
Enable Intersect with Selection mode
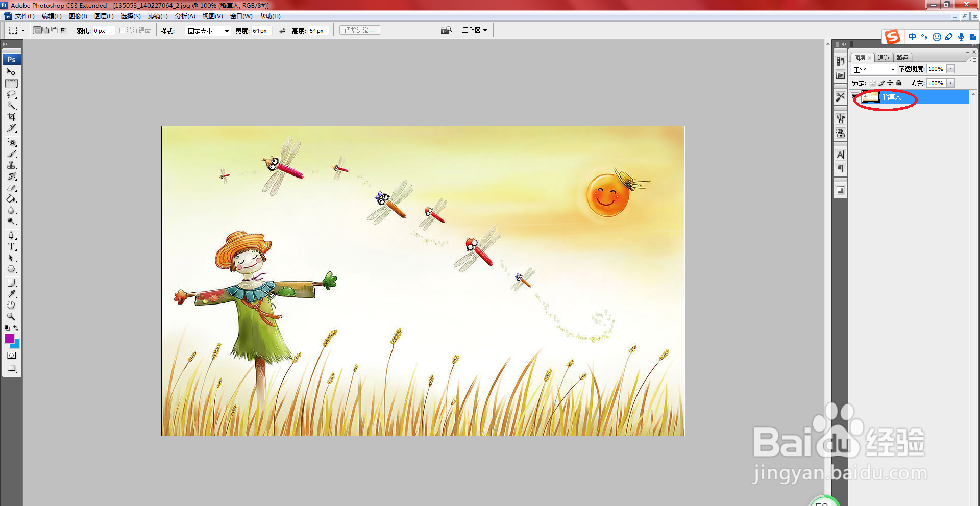(x=63, y=30)
